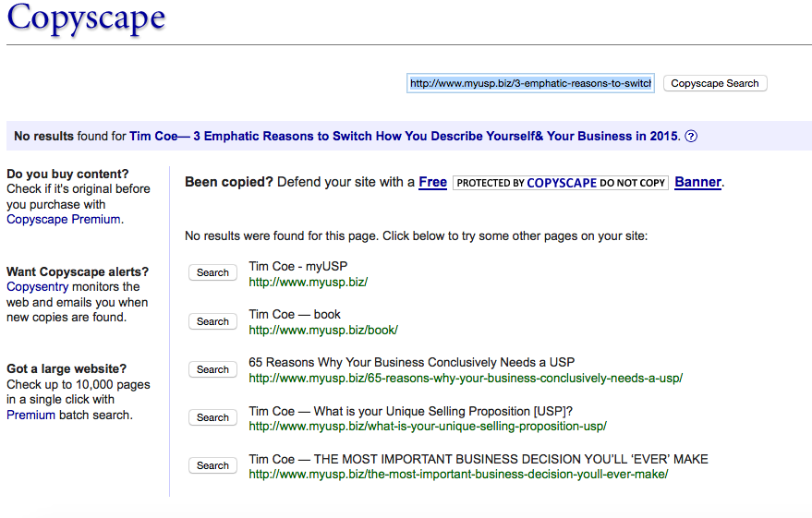Click the Free link before banner

pyautogui.click(x=433, y=182)
